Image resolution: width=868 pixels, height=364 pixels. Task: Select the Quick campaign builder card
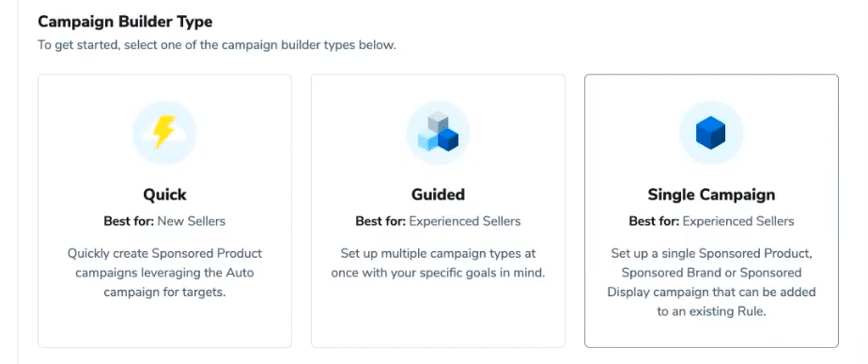tap(164, 211)
